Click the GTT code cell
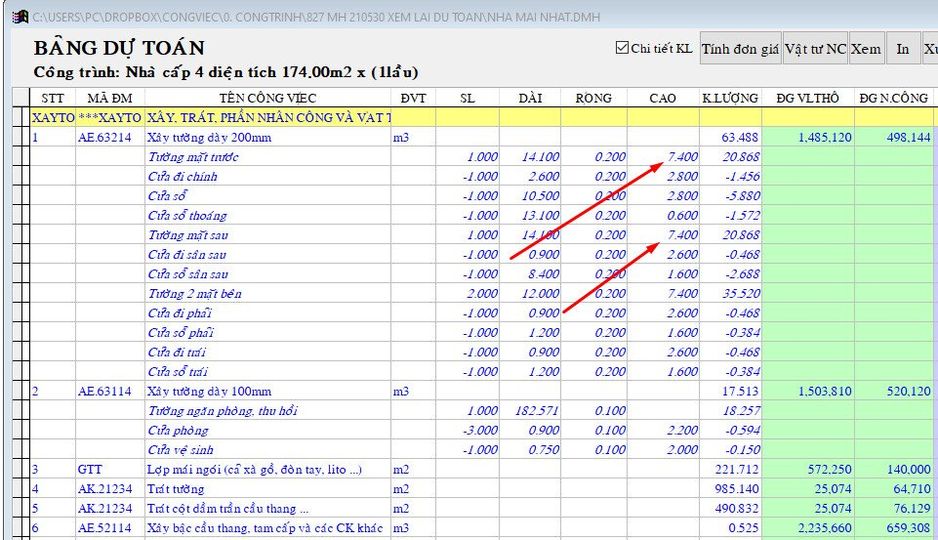Screen dimensions: 938x540 click(90, 469)
